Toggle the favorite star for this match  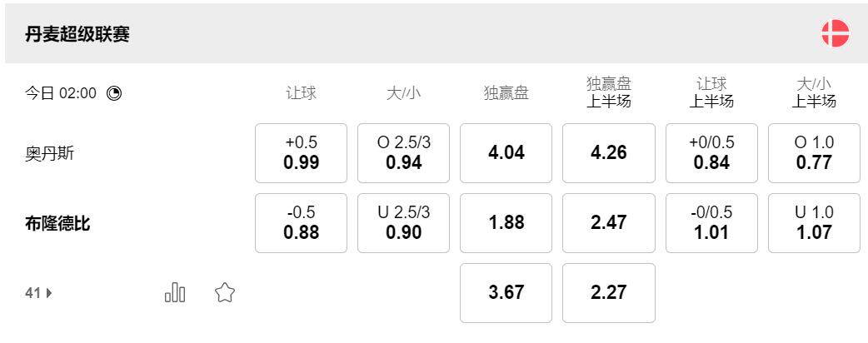tap(224, 292)
